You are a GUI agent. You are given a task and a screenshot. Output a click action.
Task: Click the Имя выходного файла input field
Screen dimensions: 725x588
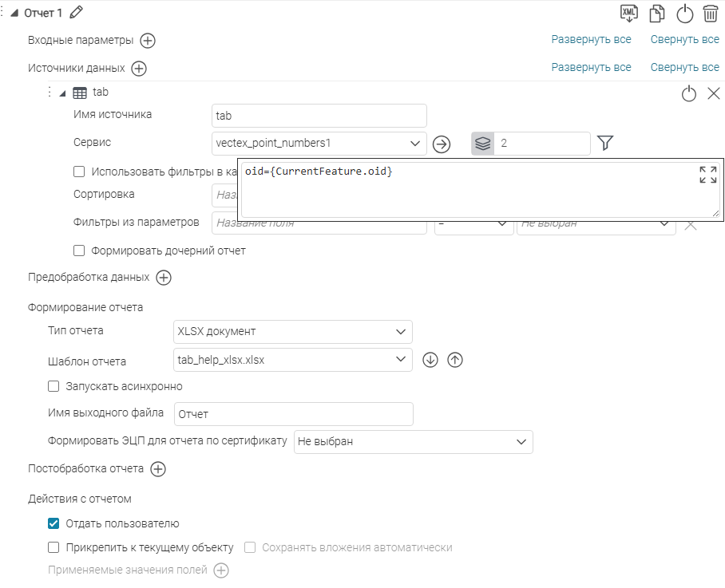coord(292,414)
